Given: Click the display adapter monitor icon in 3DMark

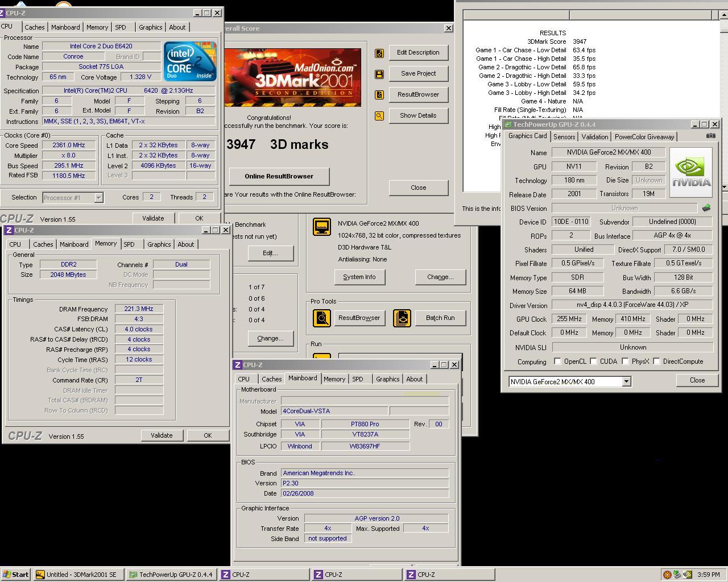Looking at the screenshot, I should point(322,227).
